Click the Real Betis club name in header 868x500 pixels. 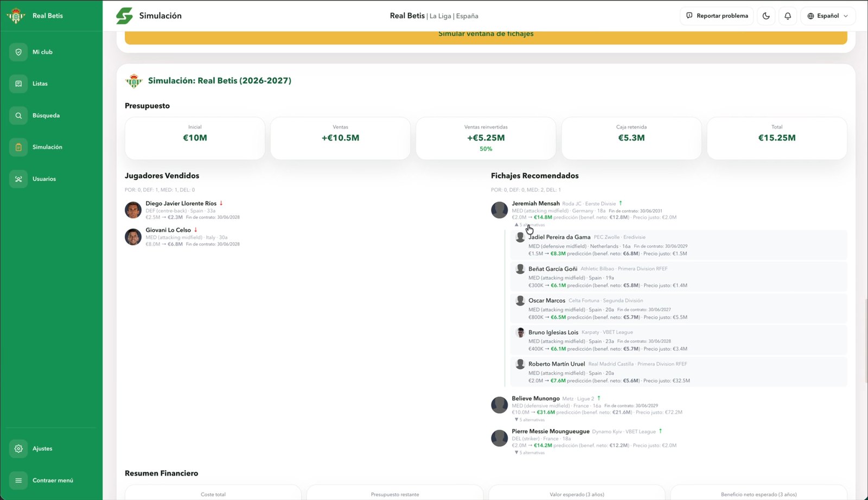pyautogui.click(x=407, y=16)
